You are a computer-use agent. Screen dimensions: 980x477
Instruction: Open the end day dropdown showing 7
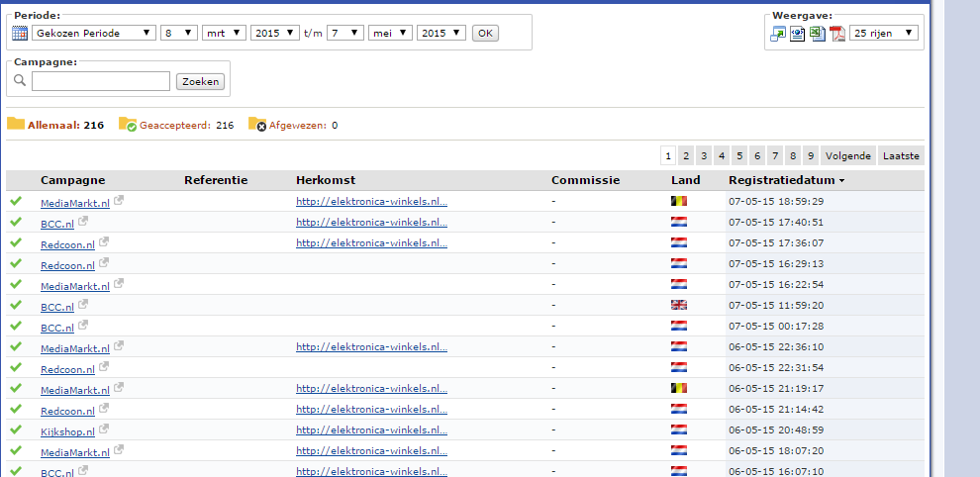point(345,33)
